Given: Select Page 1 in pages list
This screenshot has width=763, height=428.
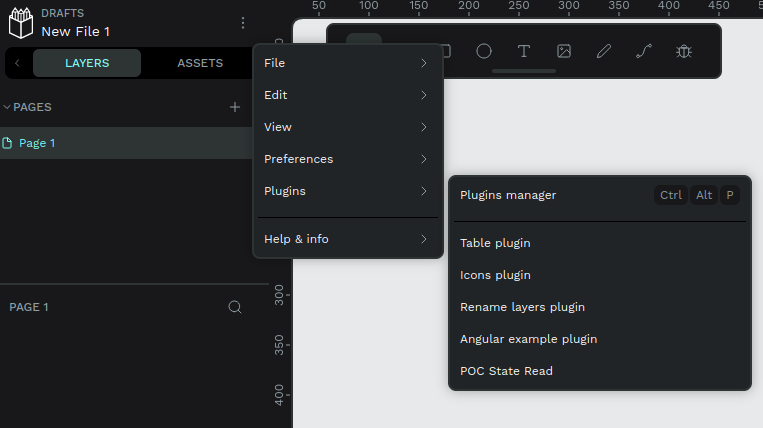Looking at the screenshot, I should click(x=38, y=143).
